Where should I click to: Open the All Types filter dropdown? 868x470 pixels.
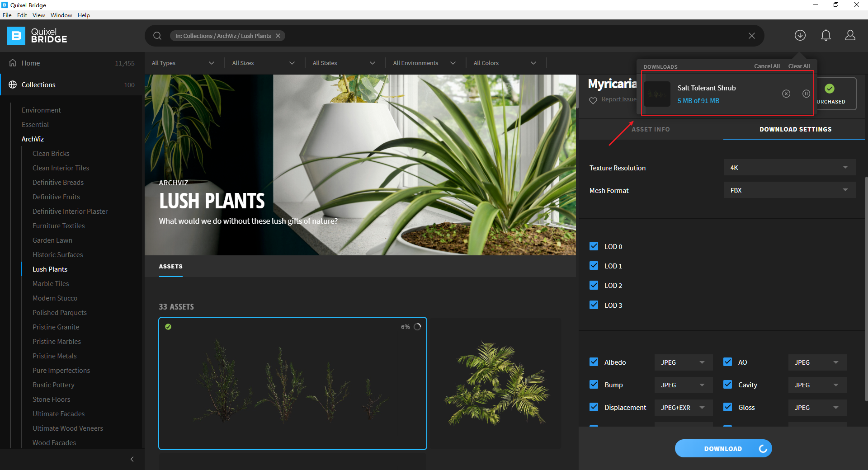183,63
